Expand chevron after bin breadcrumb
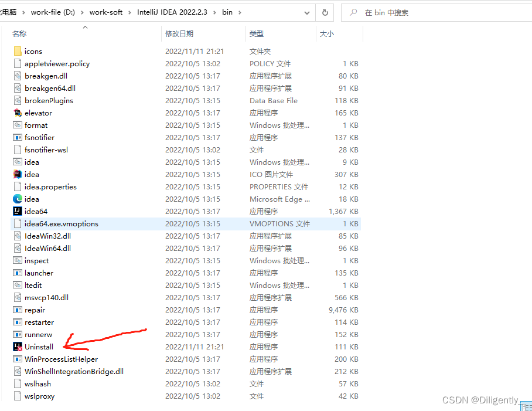Viewport: 532px width, 411px height. pyautogui.click(x=240, y=12)
